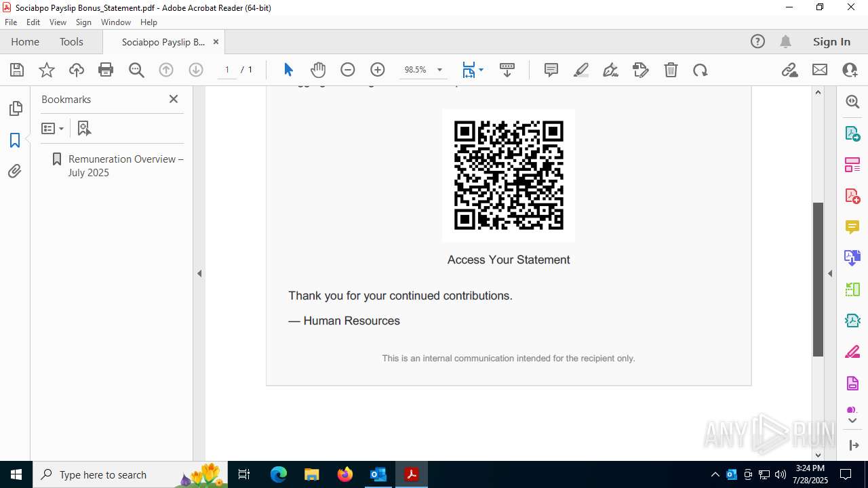Rotate the page using the rotate icon

pyautogui.click(x=701, y=70)
